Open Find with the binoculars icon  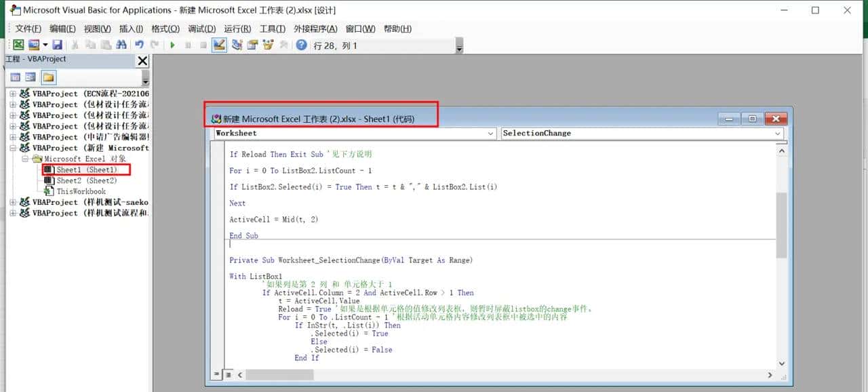coord(121,45)
